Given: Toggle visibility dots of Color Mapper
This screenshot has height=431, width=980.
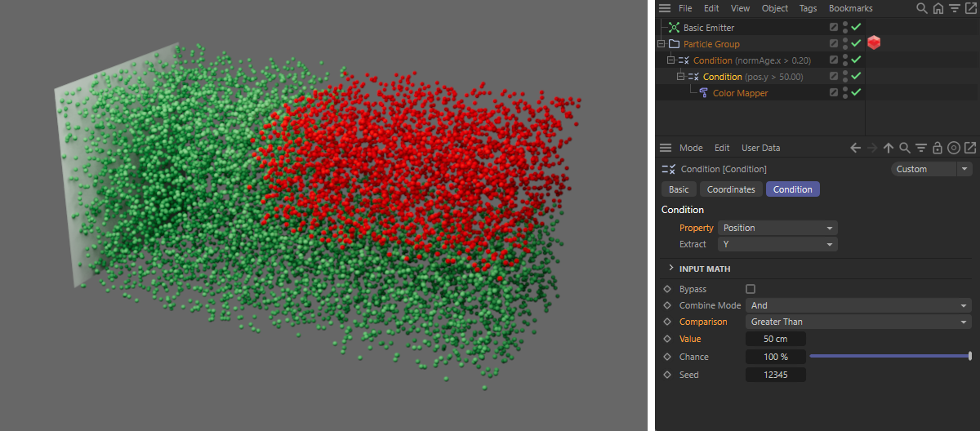Looking at the screenshot, I should pyautogui.click(x=845, y=93).
